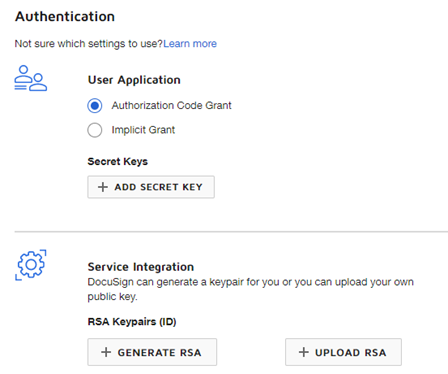Image resolution: width=448 pixels, height=374 pixels.
Task: Click the Authentication heading
Action: (65, 16)
